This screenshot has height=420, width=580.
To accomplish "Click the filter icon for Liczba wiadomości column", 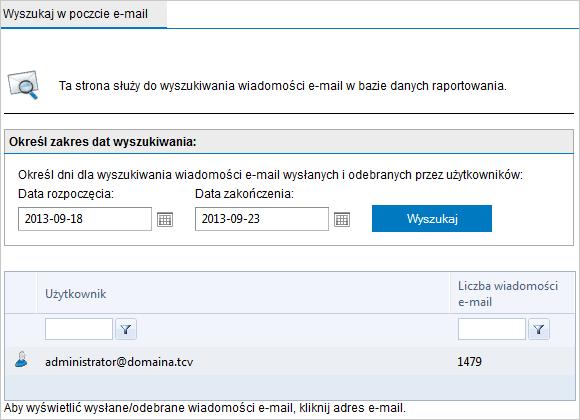I will pos(539,329).
